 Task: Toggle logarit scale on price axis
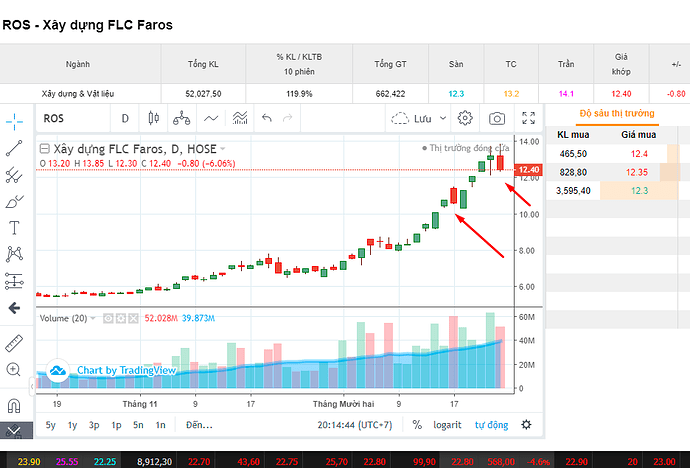coord(447,425)
